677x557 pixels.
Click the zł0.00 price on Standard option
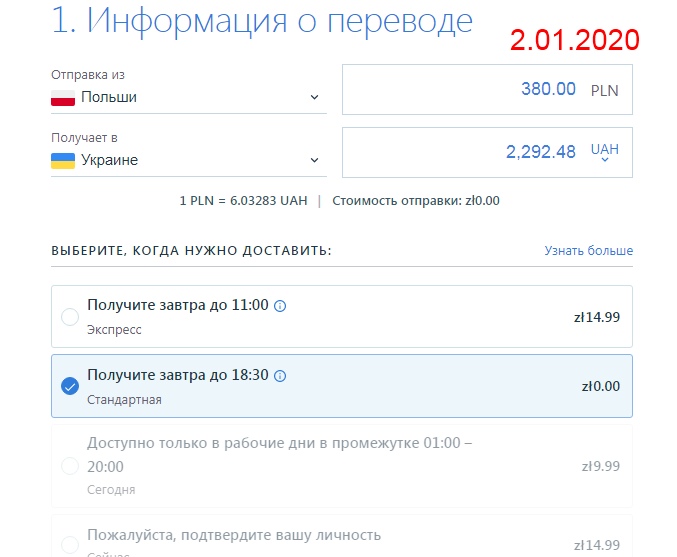(601, 386)
